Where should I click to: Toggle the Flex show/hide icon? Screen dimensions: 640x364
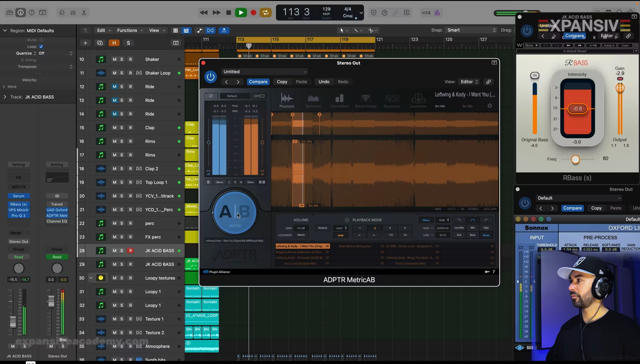pos(210,30)
